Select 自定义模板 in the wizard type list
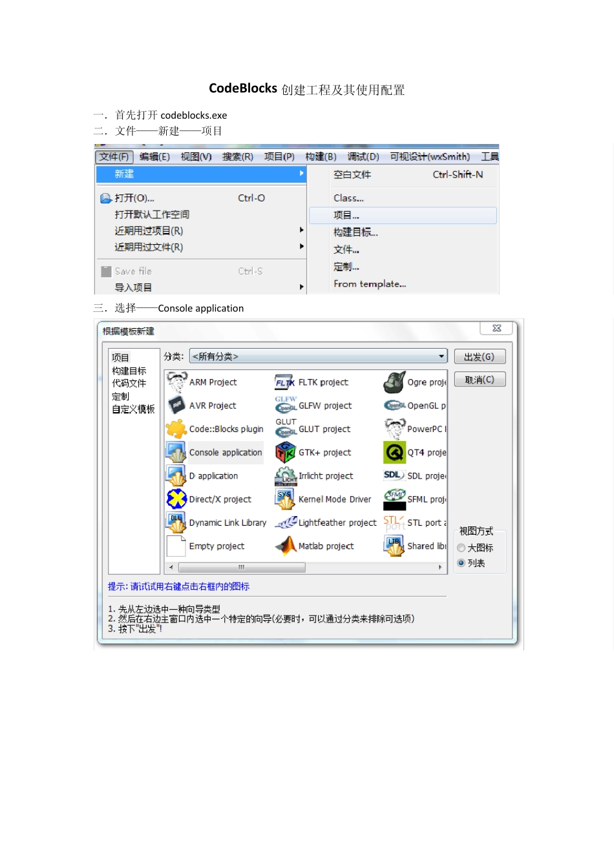This screenshot has height=868, width=614. [133, 409]
